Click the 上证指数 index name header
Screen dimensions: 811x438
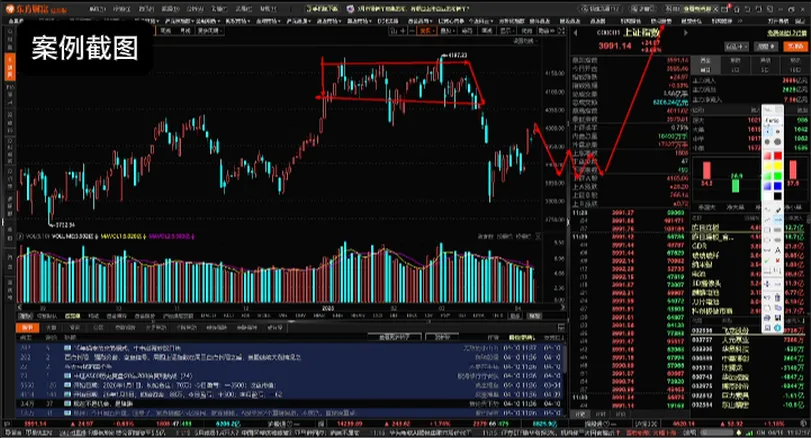(x=641, y=33)
